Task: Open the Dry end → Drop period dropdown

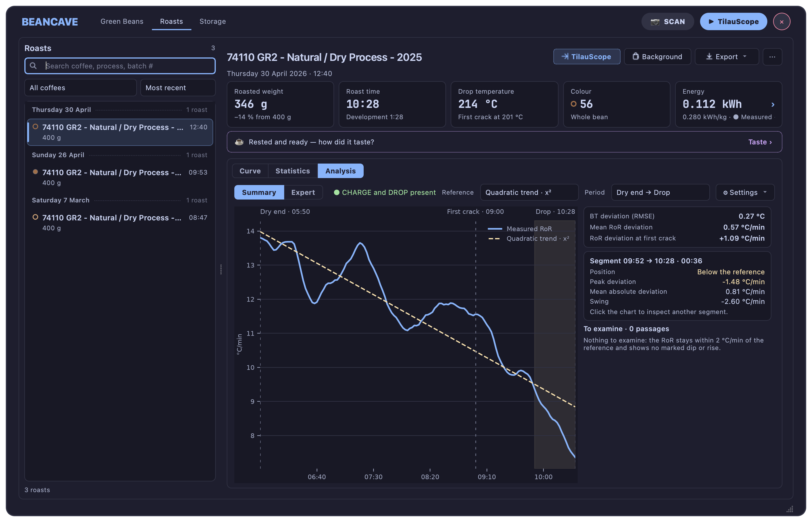Action: tap(660, 193)
